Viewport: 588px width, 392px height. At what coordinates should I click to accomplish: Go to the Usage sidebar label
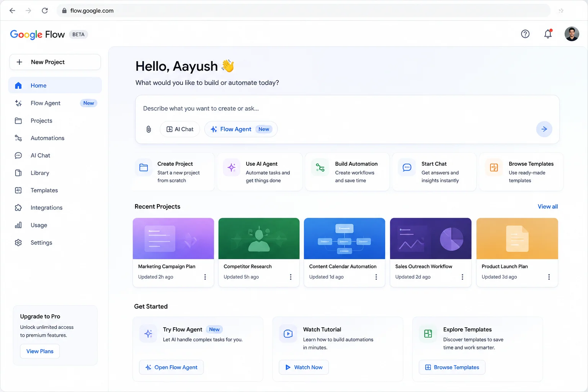pos(39,225)
